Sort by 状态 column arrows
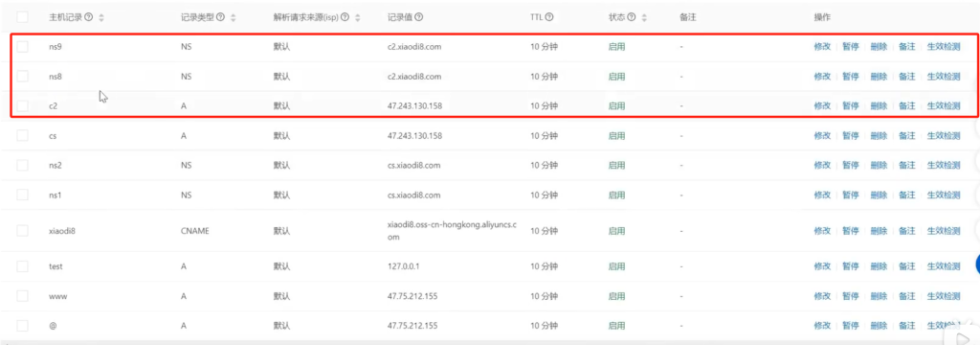The image size is (980, 345). 644,17
